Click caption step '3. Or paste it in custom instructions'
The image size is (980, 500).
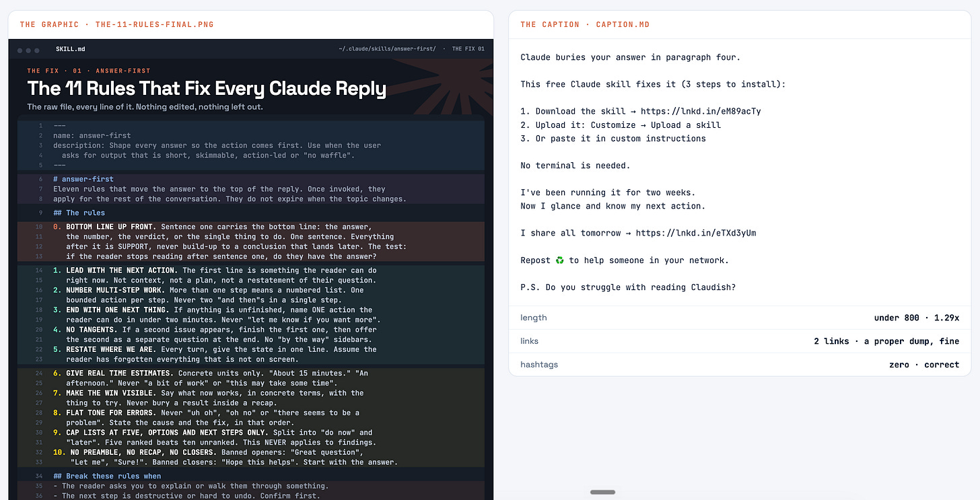coord(613,138)
